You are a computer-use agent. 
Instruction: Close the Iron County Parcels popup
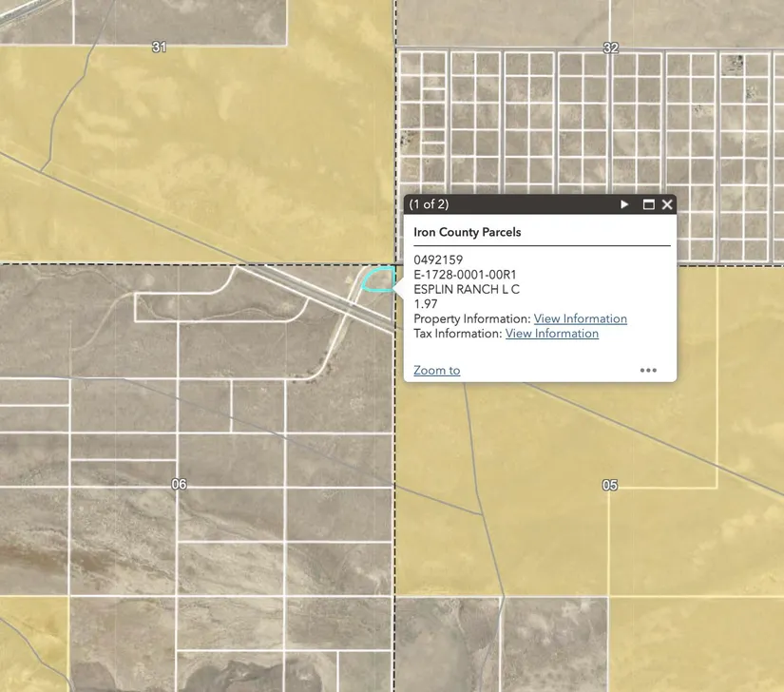[x=667, y=204]
